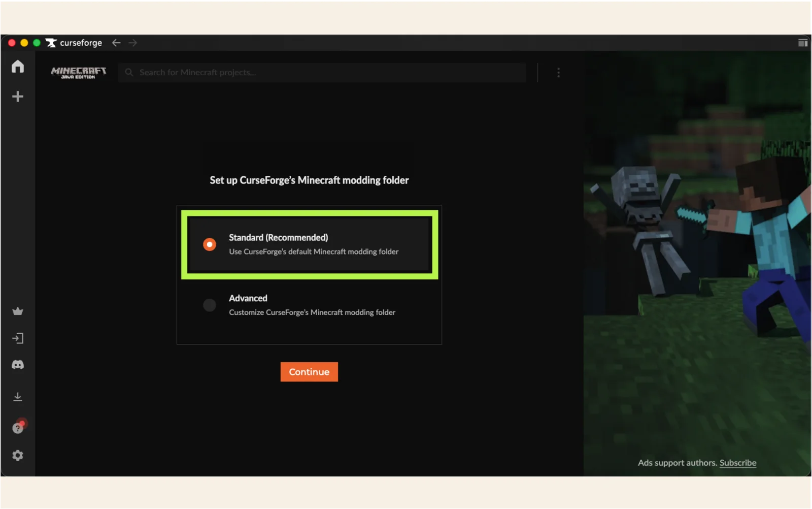
Task: Open the settings gear icon
Action: [x=18, y=456]
